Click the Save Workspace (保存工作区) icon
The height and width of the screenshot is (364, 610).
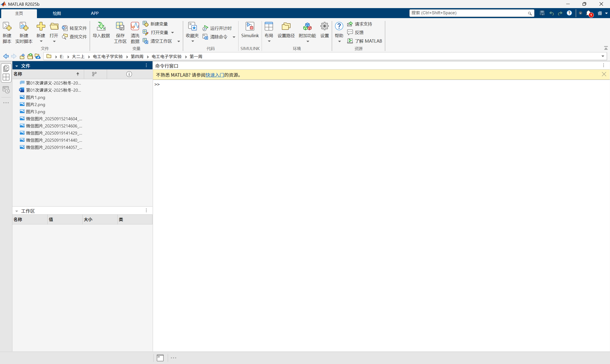click(120, 26)
